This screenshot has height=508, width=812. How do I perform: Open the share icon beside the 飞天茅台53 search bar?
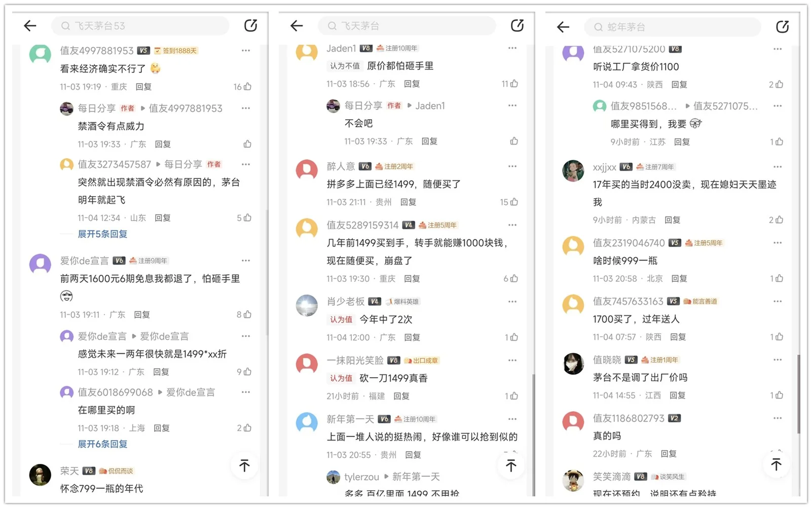(250, 25)
